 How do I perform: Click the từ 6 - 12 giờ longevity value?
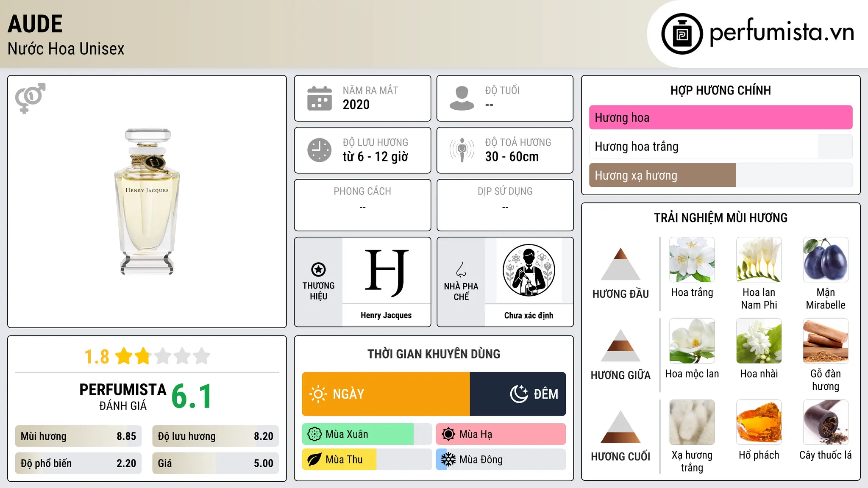[376, 157]
